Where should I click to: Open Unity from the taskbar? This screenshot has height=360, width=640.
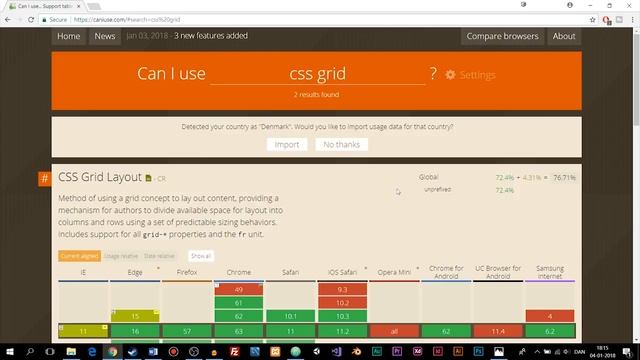316,351
